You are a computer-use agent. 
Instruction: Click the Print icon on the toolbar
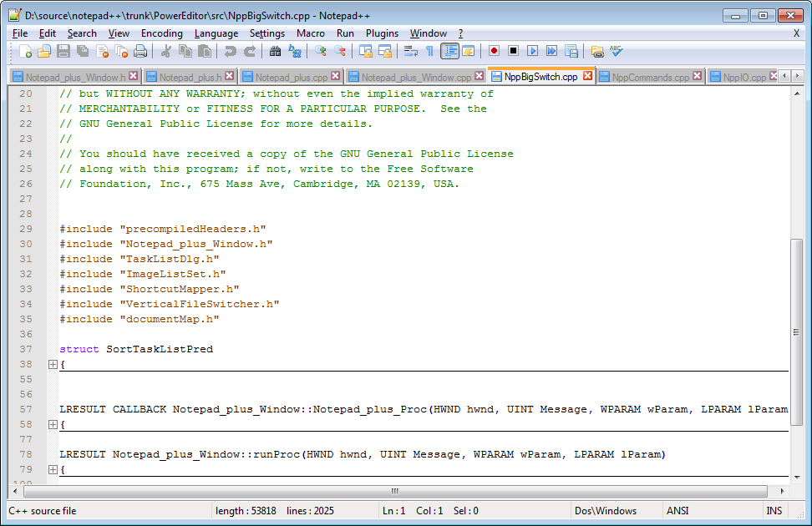click(142, 51)
